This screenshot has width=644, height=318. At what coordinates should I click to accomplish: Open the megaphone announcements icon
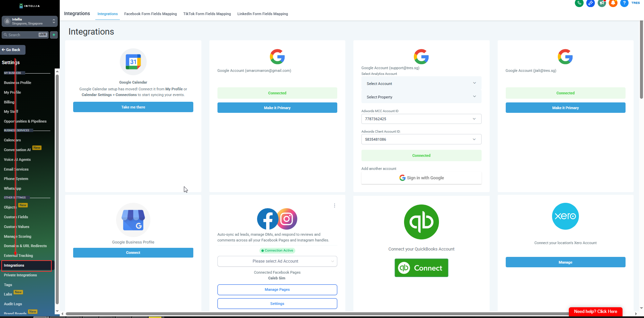(x=602, y=3)
